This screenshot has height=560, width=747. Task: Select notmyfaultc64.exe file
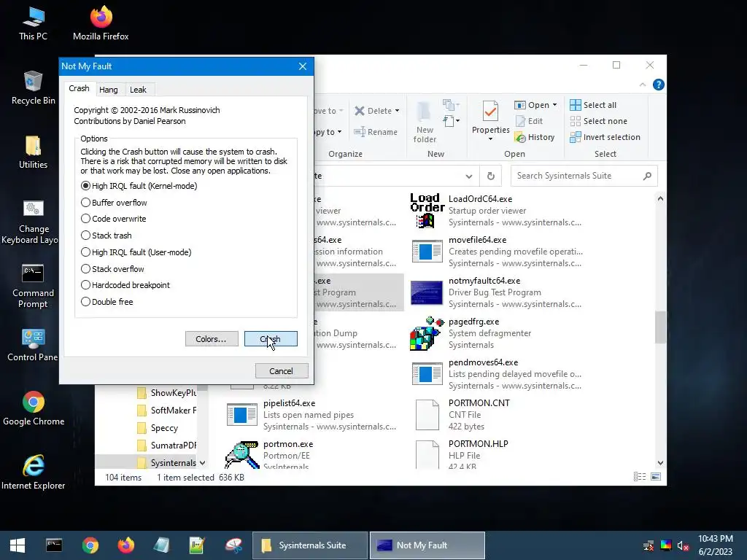pos(498,292)
